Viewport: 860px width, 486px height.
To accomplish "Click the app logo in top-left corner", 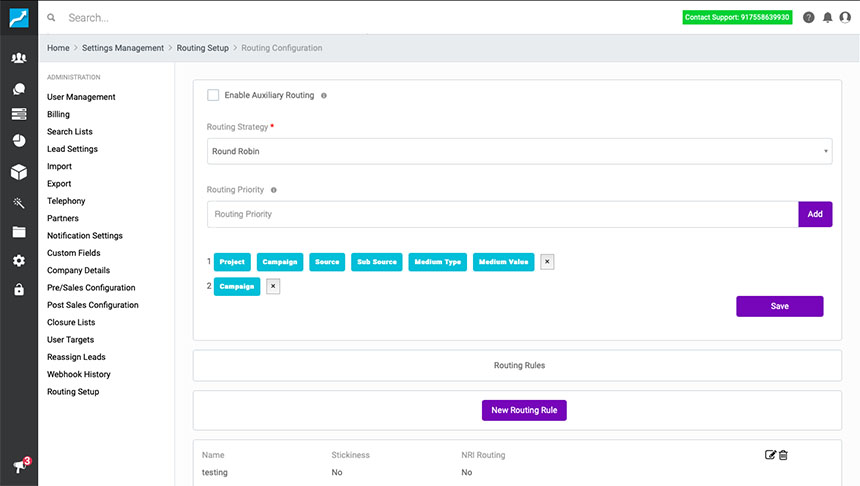I will 19,18.
